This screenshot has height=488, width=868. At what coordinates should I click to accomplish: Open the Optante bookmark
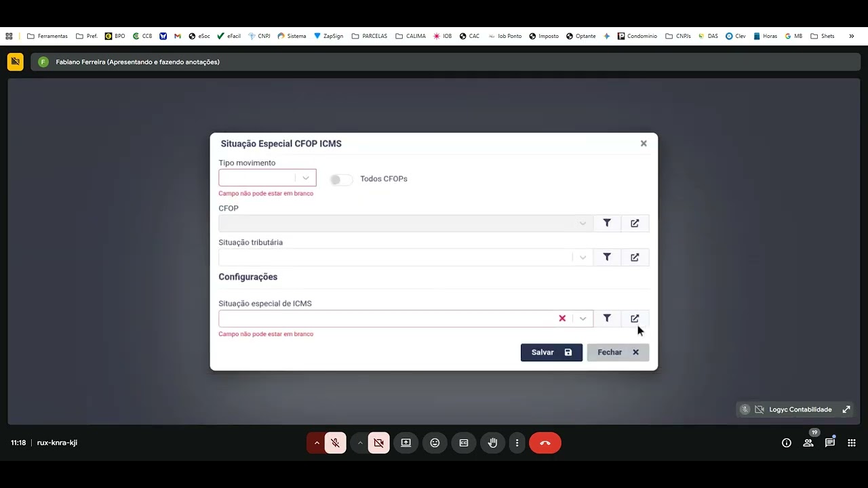(x=581, y=36)
